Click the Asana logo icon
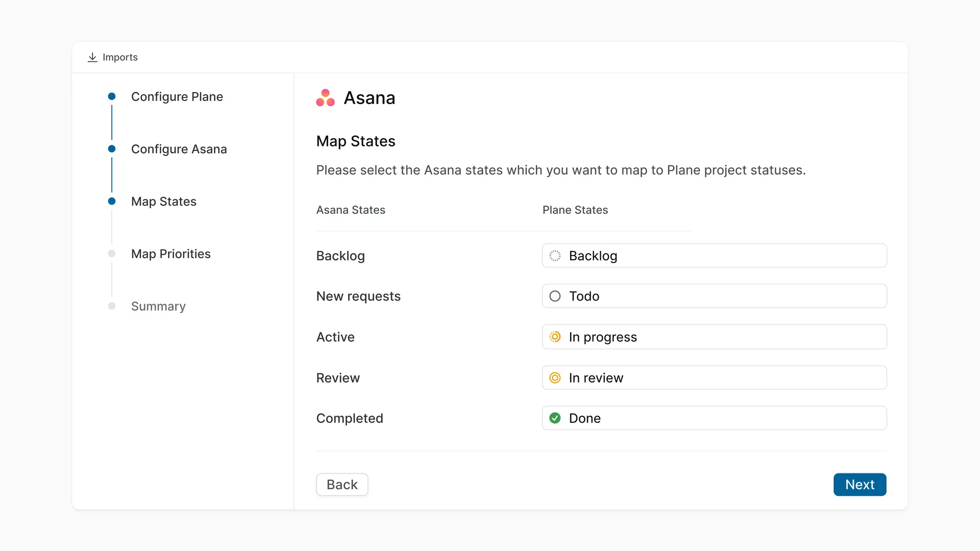 point(325,97)
